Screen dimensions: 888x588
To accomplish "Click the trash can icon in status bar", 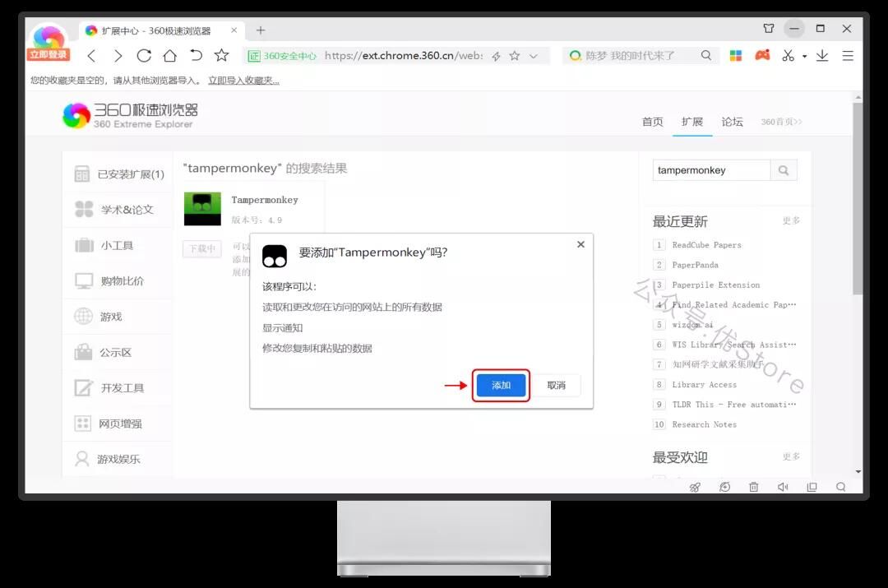I will pyautogui.click(x=753, y=487).
